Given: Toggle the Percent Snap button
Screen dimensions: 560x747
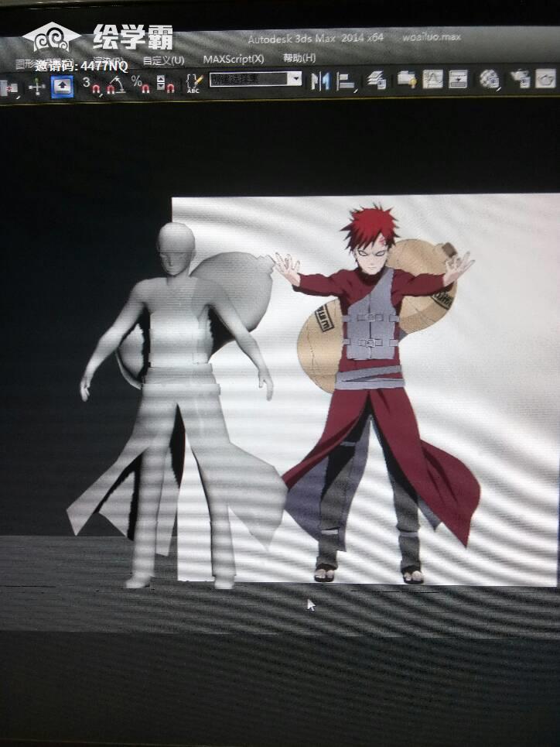Looking at the screenshot, I should tap(141, 85).
